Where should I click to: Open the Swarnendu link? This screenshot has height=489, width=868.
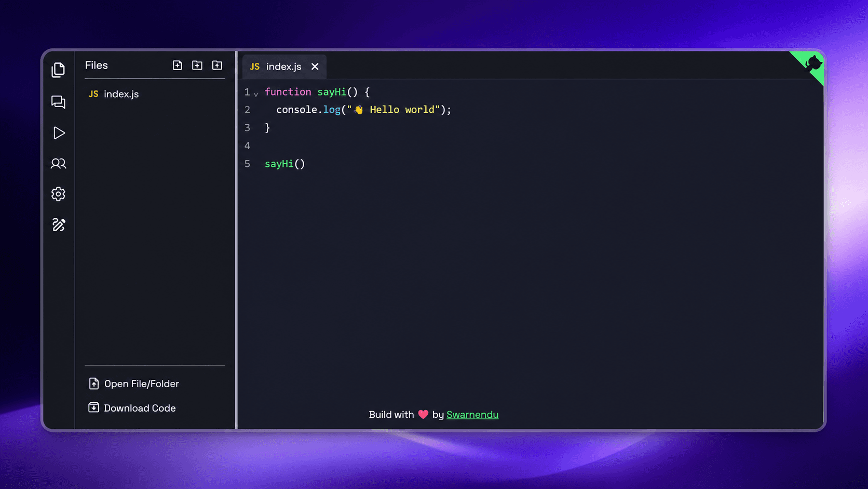pos(472,415)
